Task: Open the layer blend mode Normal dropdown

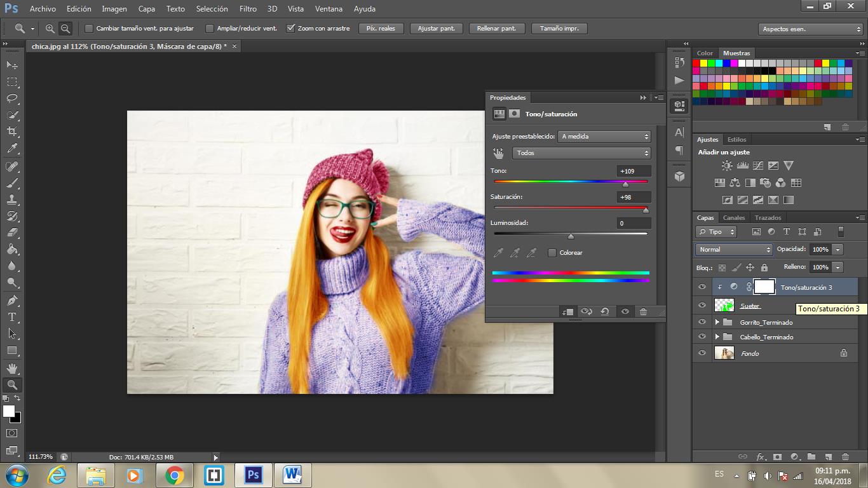Action: [734, 250]
